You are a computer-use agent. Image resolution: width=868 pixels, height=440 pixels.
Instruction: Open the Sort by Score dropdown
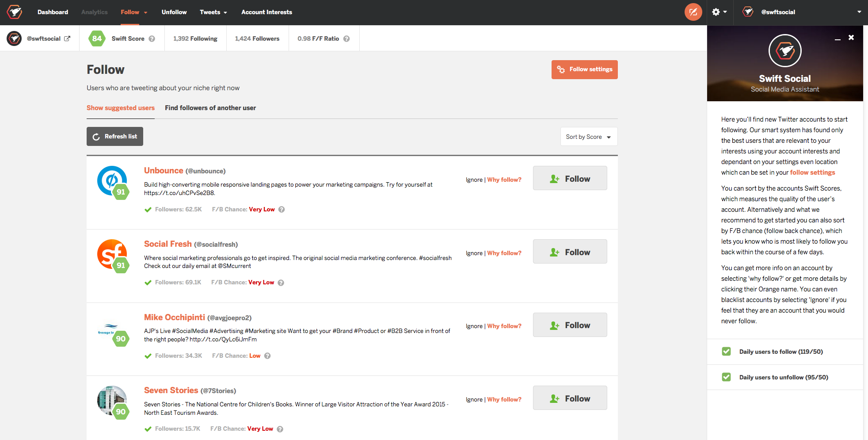point(588,136)
